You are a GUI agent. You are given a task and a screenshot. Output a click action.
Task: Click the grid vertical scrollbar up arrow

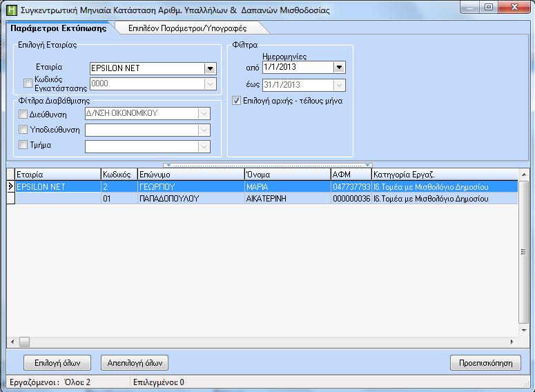[x=524, y=175]
